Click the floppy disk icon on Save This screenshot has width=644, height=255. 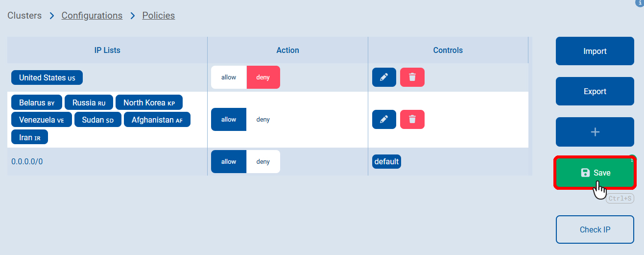(585, 173)
